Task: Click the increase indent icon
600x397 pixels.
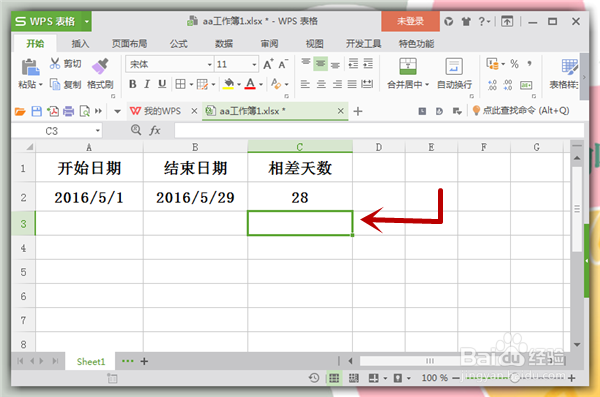Action: (x=368, y=64)
